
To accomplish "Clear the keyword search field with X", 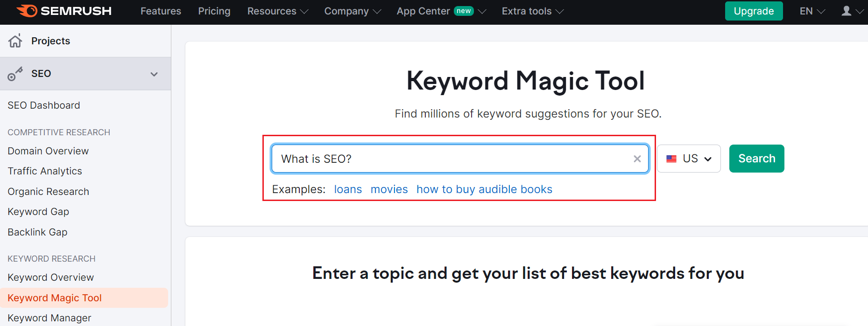I will [x=637, y=159].
